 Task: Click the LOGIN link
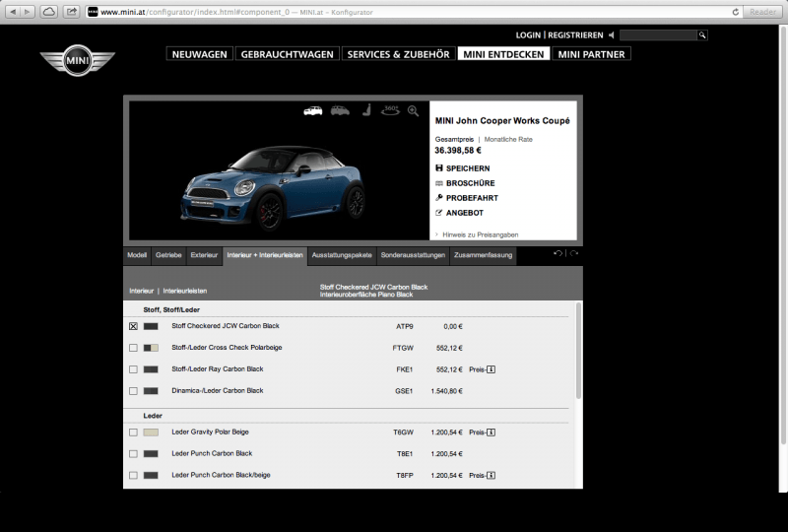coord(528,35)
